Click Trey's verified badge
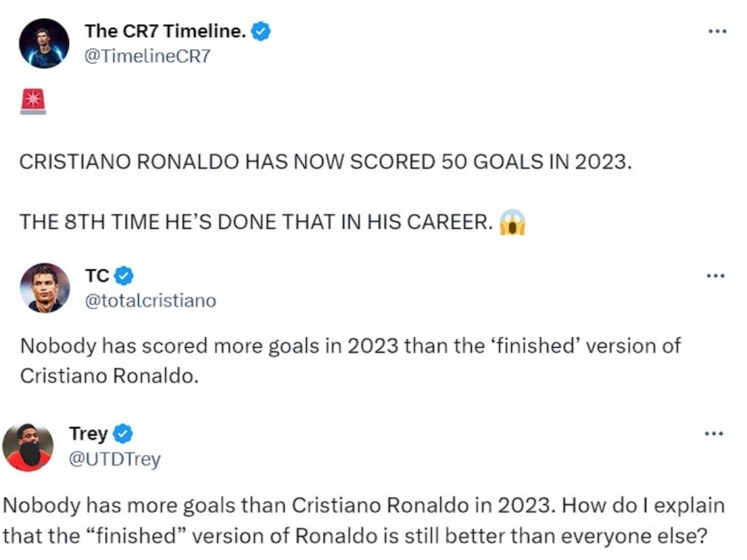 click(x=123, y=434)
